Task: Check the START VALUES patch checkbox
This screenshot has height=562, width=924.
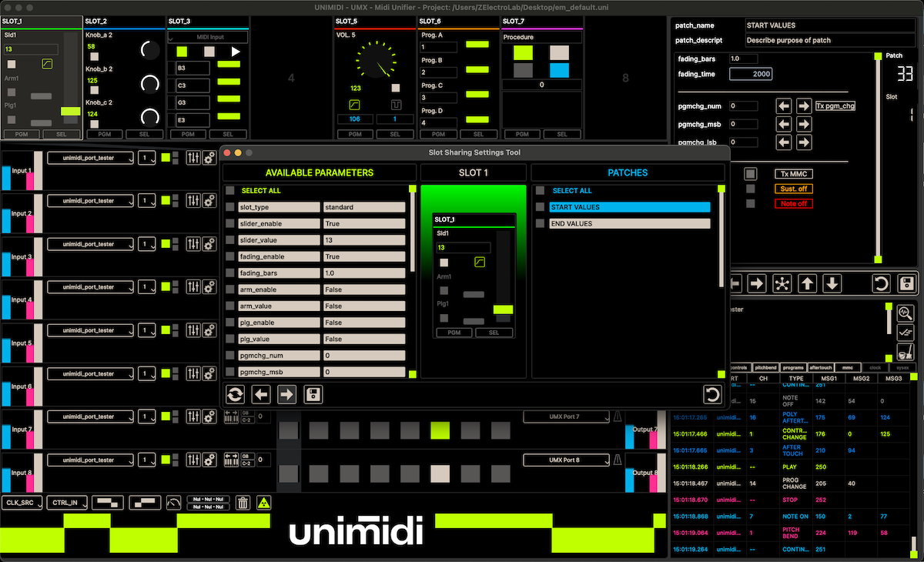Action: click(541, 207)
